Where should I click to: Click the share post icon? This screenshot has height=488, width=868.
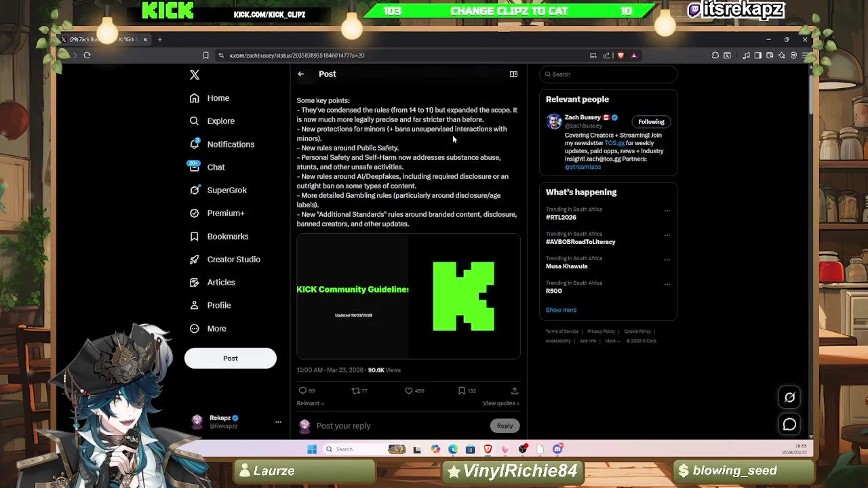[x=515, y=390]
